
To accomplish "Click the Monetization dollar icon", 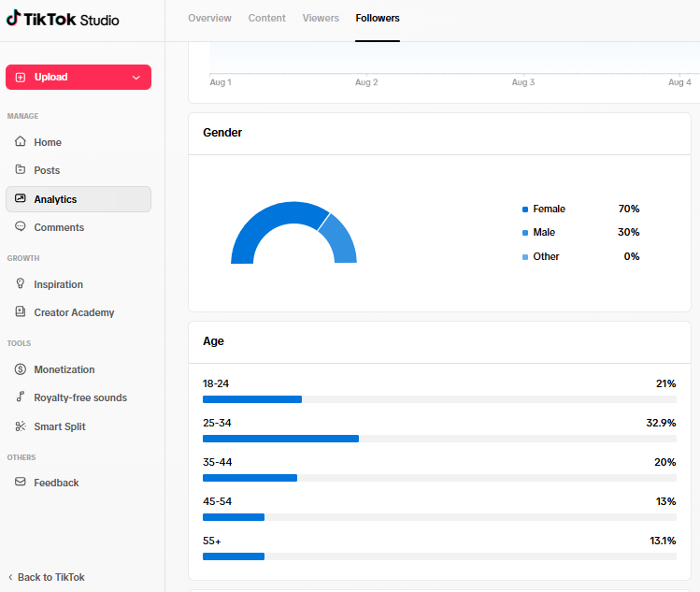I will (x=20, y=369).
